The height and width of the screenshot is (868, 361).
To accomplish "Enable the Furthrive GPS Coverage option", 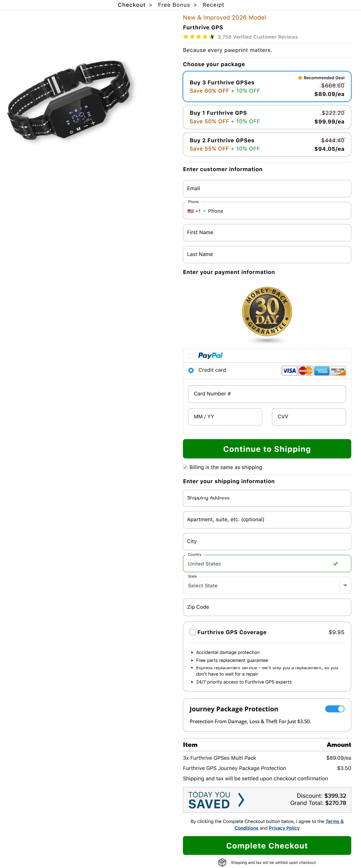I will click(192, 632).
